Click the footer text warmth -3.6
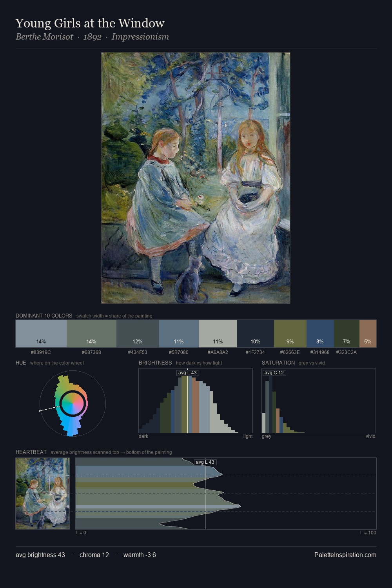Screen dimensions: 392x588 140,555
